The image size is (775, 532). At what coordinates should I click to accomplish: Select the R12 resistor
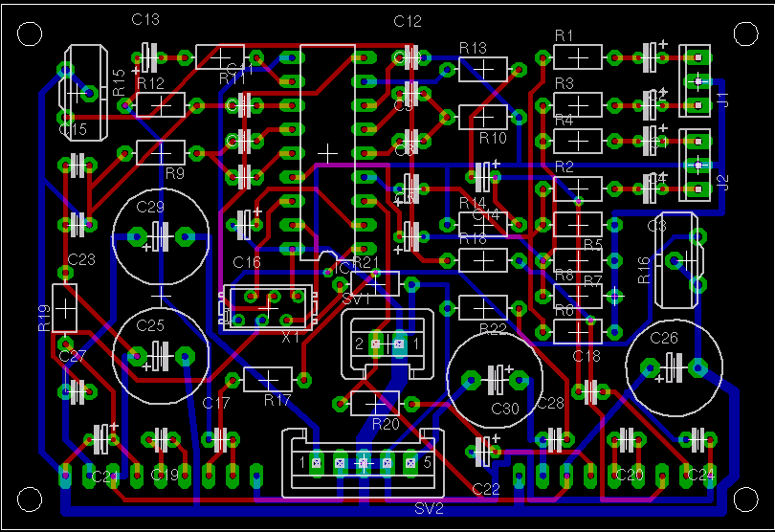[161, 104]
